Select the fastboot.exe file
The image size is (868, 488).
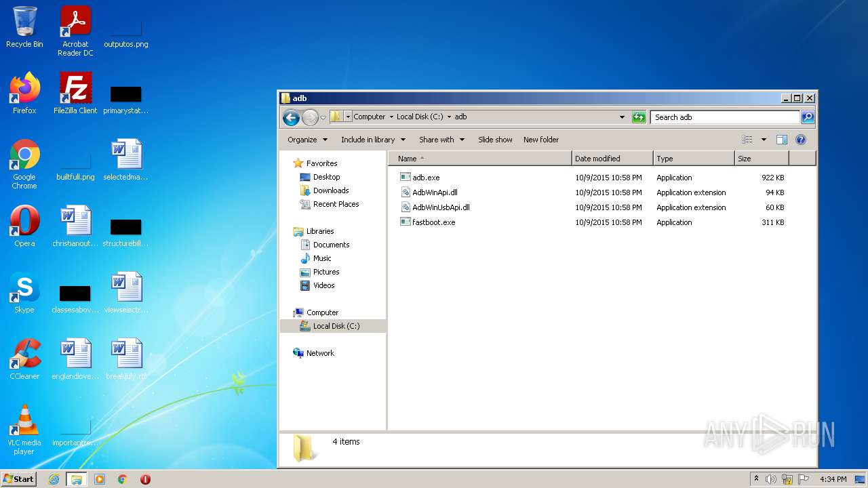click(428, 222)
